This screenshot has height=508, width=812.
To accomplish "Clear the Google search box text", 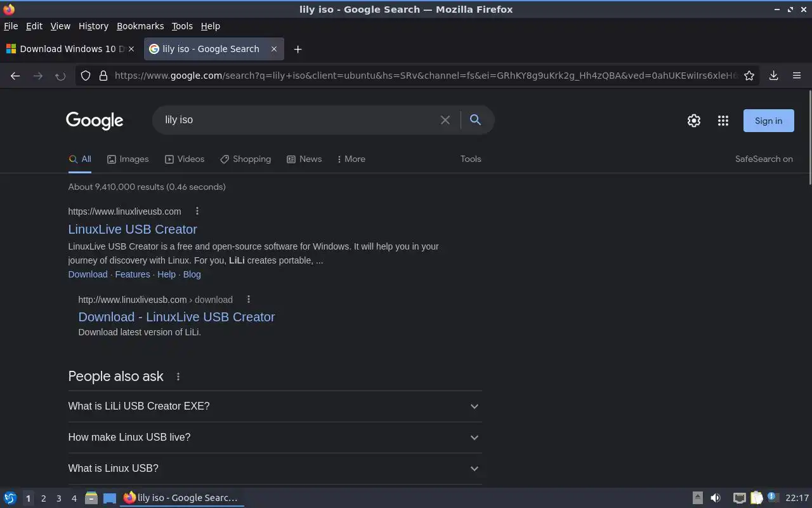I will pyautogui.click(x=445, y=120).
